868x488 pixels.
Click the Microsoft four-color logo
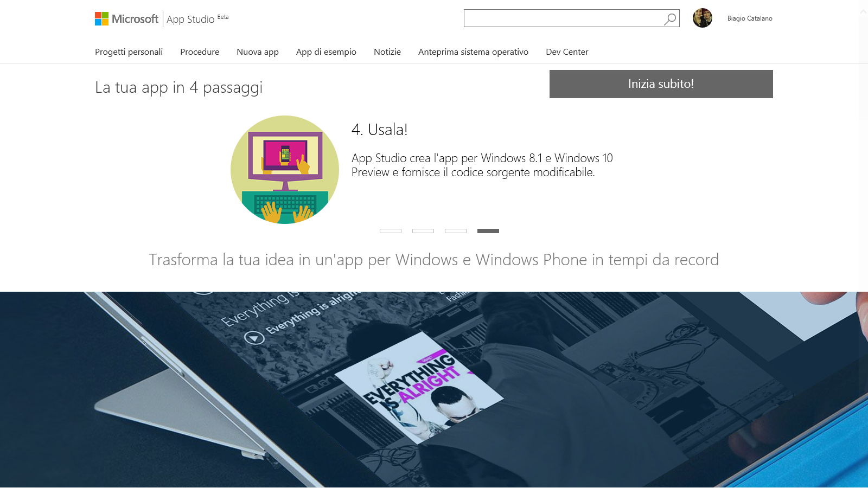tap(101, 19)
